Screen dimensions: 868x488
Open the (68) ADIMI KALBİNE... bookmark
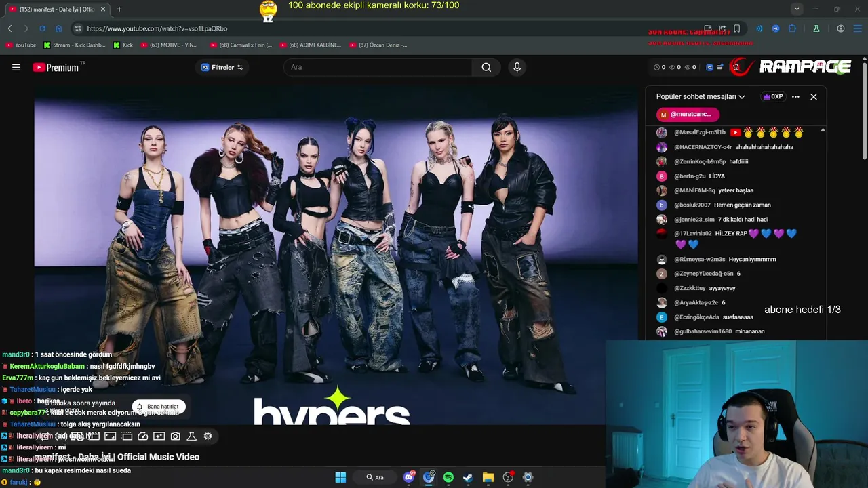(x=310, y=45)
